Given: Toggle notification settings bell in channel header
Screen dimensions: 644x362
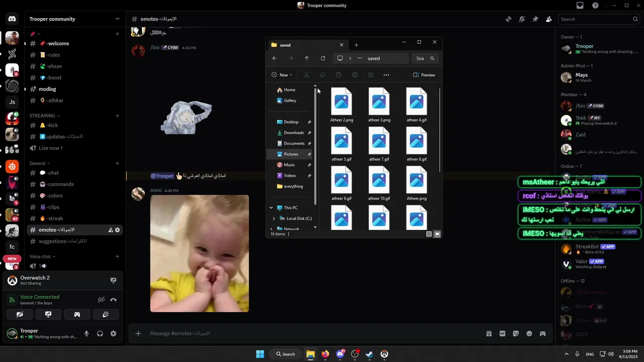Looking at the screenshot, I should click(522, 19).
